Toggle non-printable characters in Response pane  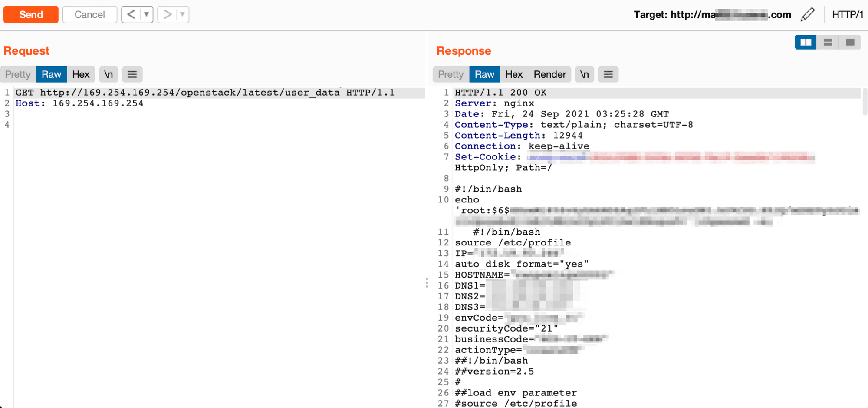click(585, 74)
